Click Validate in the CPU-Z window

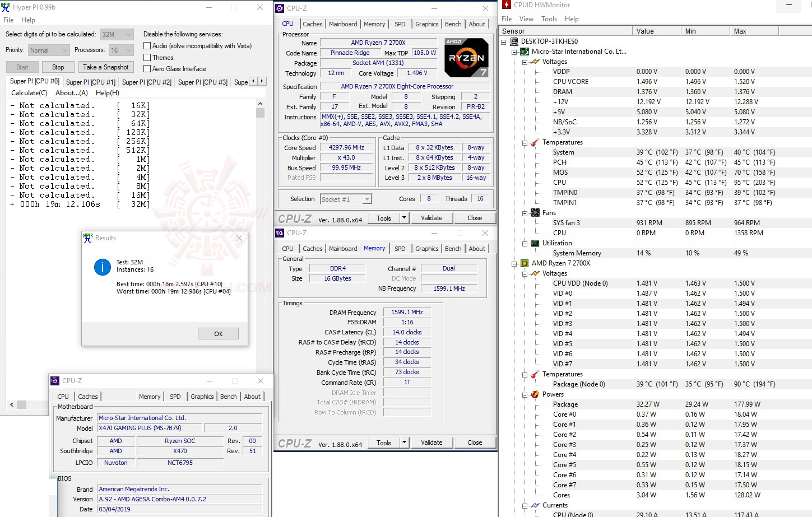(x=431, y=218)
